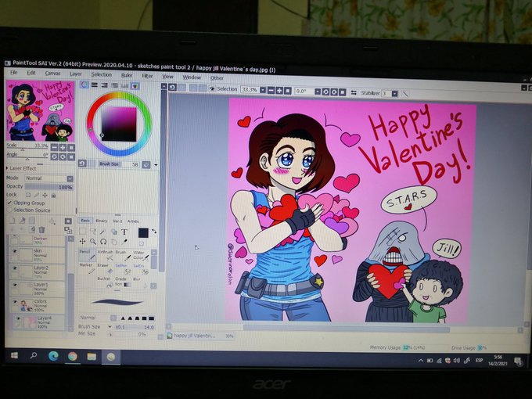Select the Pencil brush tool

coord(86,255)
